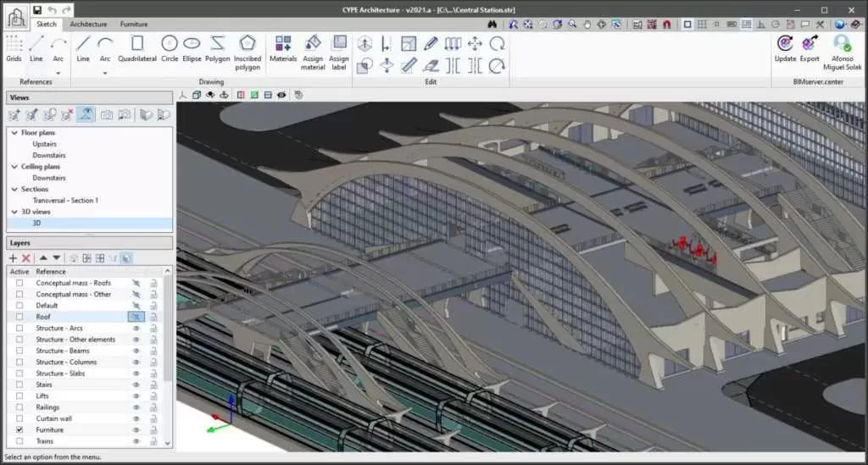Viewport: 868px width, 465px height.
Task: Delete layer using the red X icon
Action: click(x=26, y=257)
